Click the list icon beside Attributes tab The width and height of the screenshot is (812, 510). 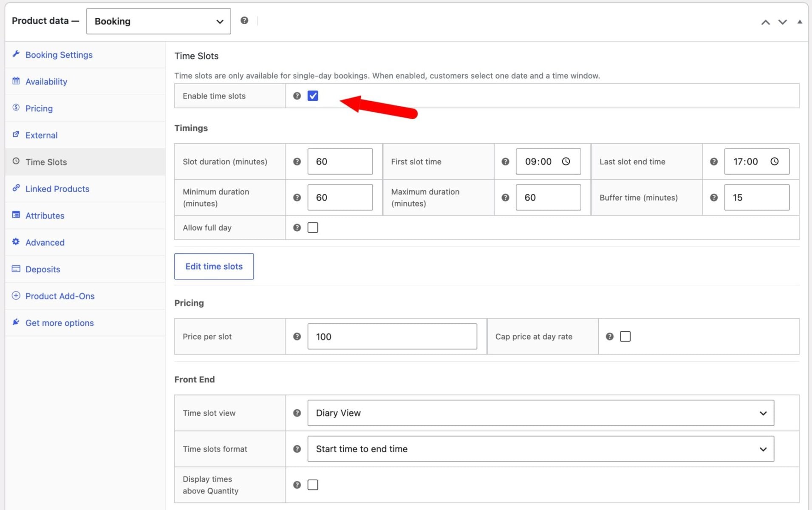point(16,215)
